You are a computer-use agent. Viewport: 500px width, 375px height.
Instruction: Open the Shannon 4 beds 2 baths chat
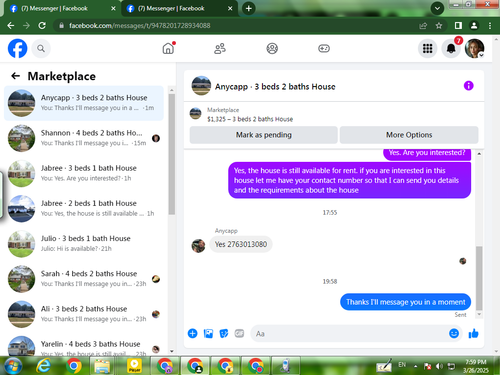click(84, 138)
